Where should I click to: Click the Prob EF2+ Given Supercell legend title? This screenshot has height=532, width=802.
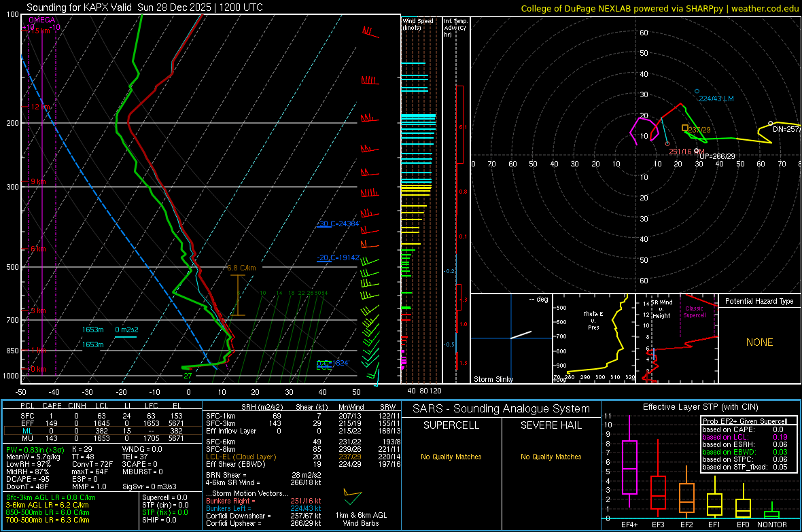[745, 421]
